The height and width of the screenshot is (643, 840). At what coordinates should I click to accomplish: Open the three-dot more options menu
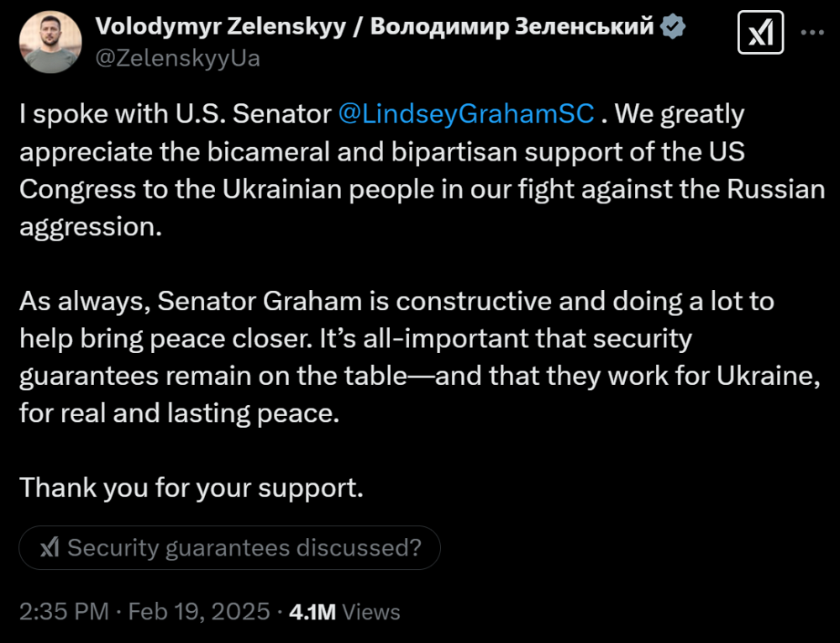[811, 33]
